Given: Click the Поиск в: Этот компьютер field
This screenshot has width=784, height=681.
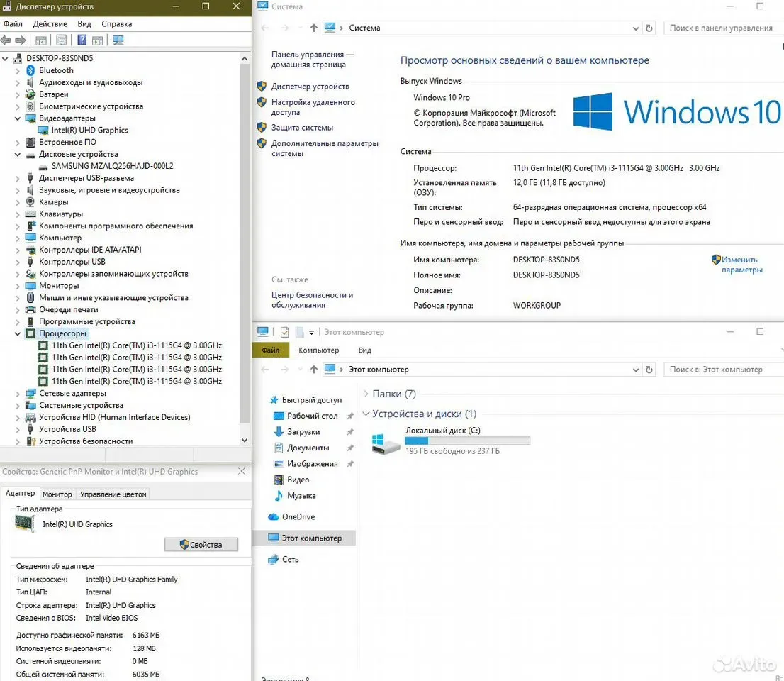Looking at the screenshot, I should click(x=724, y=370).
